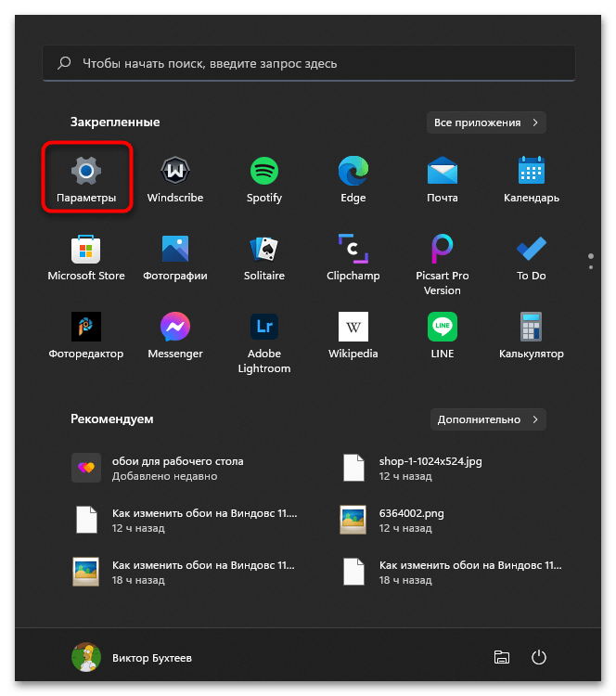This screenshot has width=616, height=696.
Task: Open Как изменить обои document under 6364002.png
Action: click(453, 573)
